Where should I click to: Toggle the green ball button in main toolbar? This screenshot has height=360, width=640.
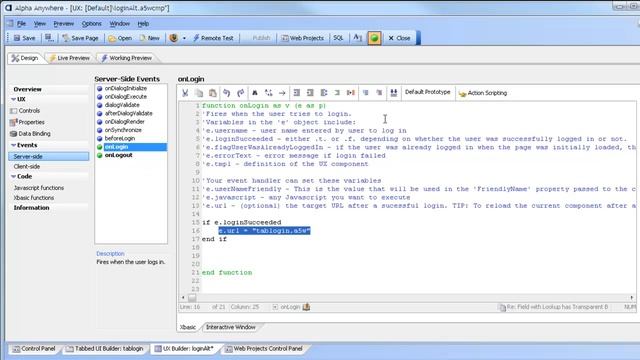tap(374, 38)
